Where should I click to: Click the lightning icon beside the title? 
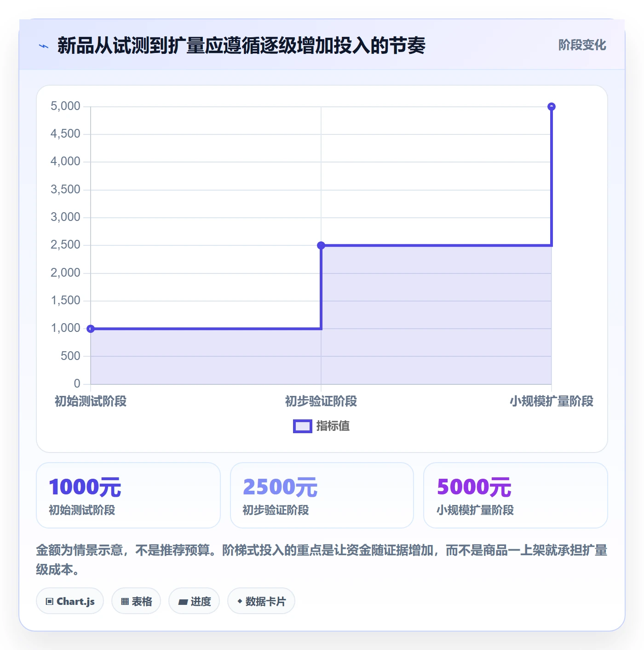pos(44,46)
